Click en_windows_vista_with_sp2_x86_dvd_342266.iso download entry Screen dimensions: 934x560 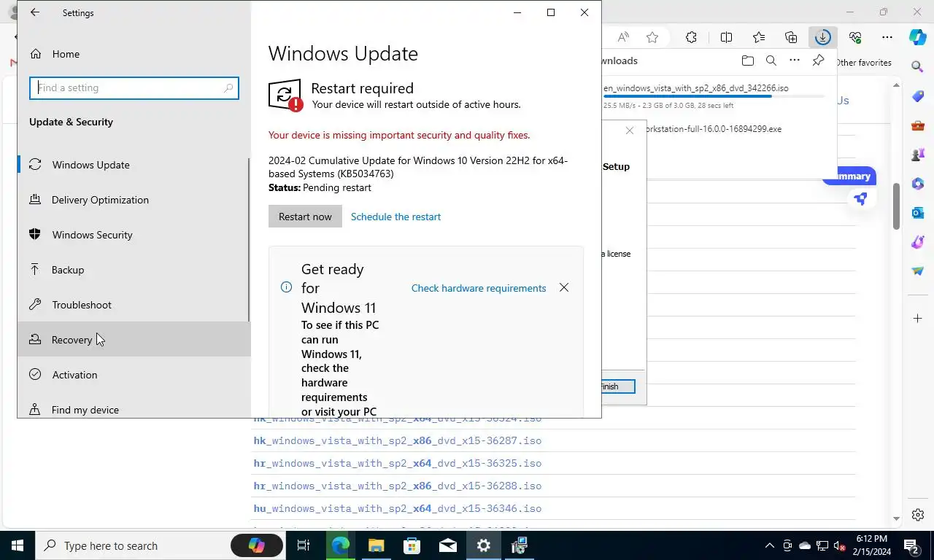(695, 88)
